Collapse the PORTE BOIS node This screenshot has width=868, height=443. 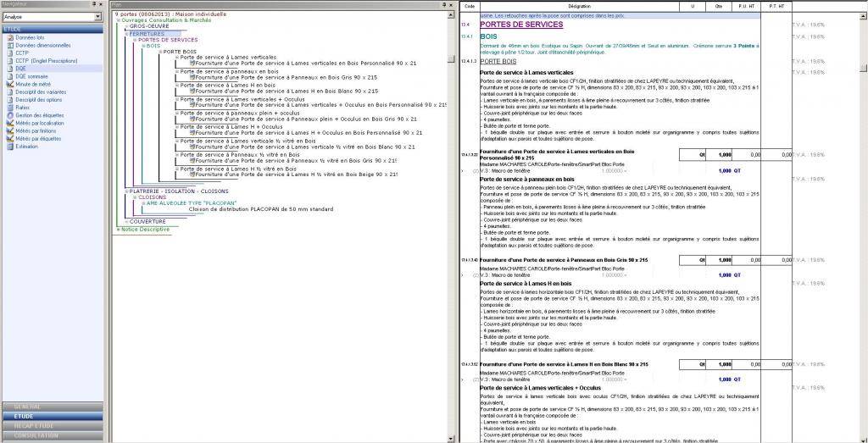pyautogui.click(x=160, y=52)
